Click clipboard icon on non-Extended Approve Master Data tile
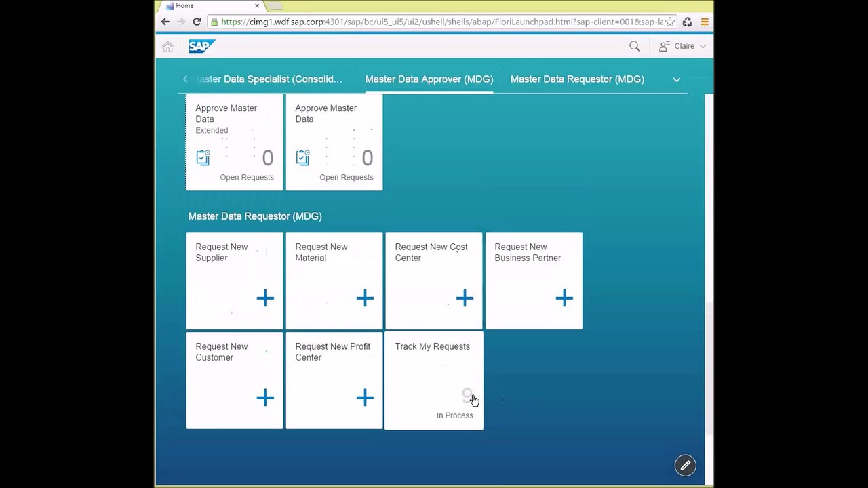The image size is (868, 488). (302, 158)
